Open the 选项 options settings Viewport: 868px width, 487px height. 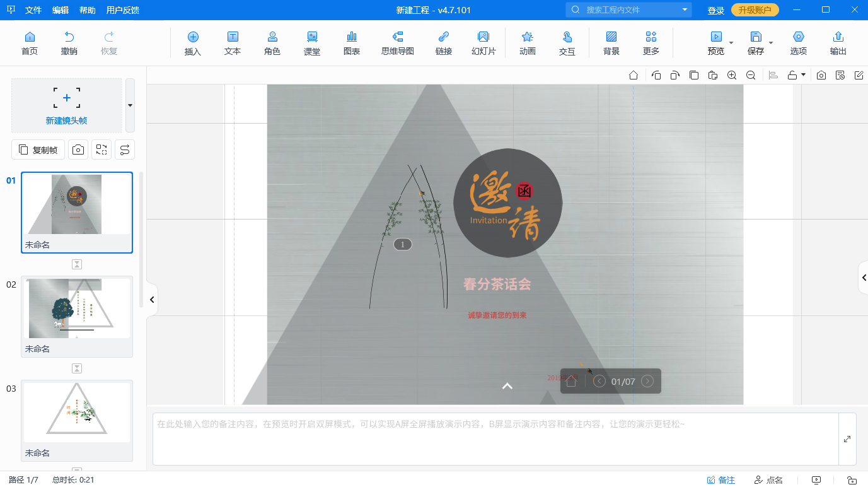[799, 43]
